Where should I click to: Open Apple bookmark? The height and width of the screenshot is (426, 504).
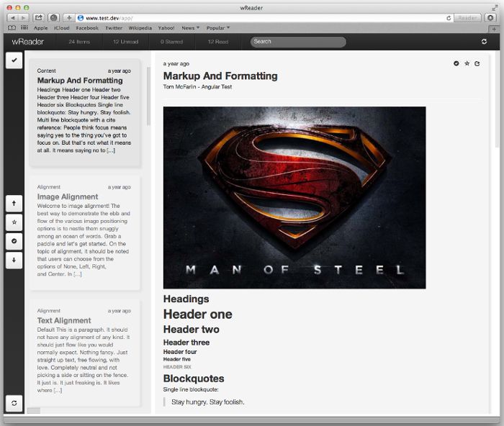(40, 28)
